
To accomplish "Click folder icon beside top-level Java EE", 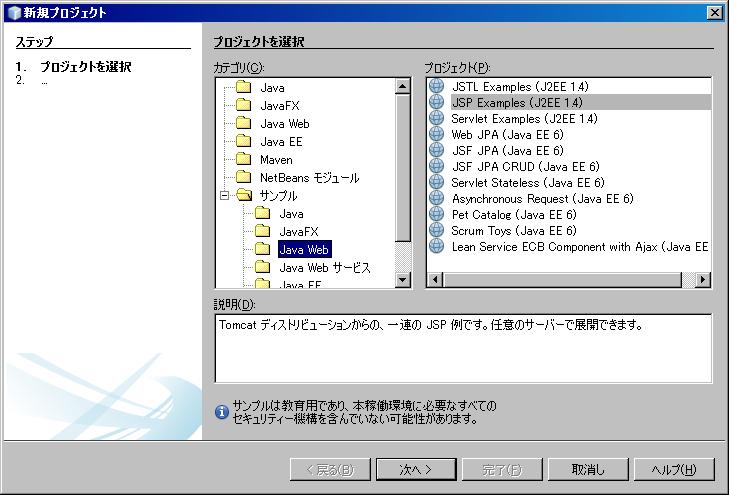I will point(244,141).
